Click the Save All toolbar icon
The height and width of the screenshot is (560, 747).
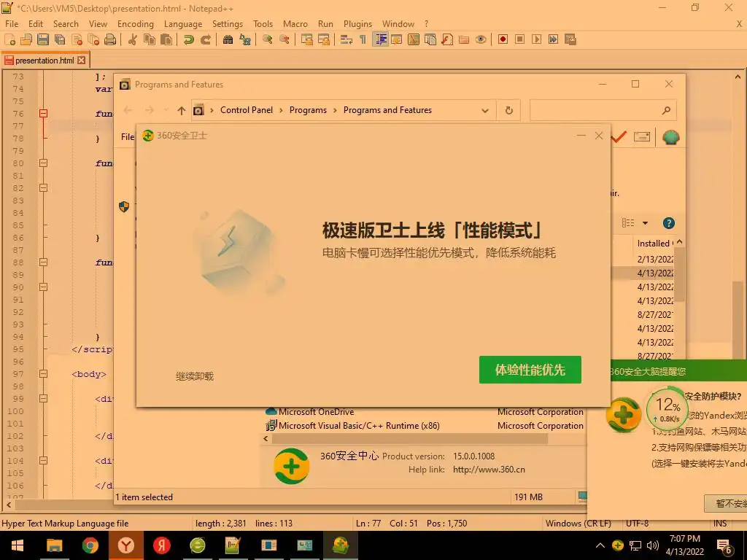click(x=60, y=39)
